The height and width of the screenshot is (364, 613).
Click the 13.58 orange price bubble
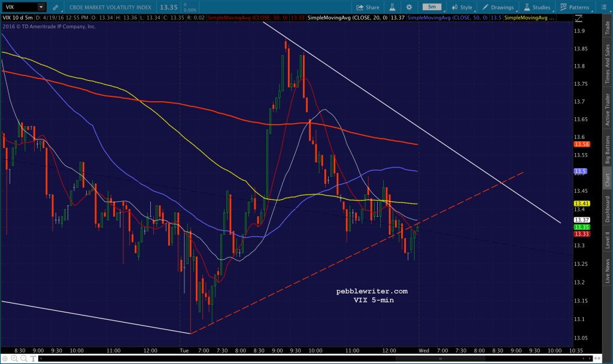(x=582, y=144)
